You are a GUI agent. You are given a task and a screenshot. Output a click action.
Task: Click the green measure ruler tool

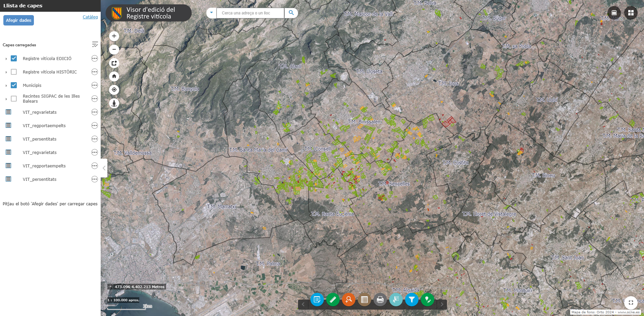pos(333,300)
